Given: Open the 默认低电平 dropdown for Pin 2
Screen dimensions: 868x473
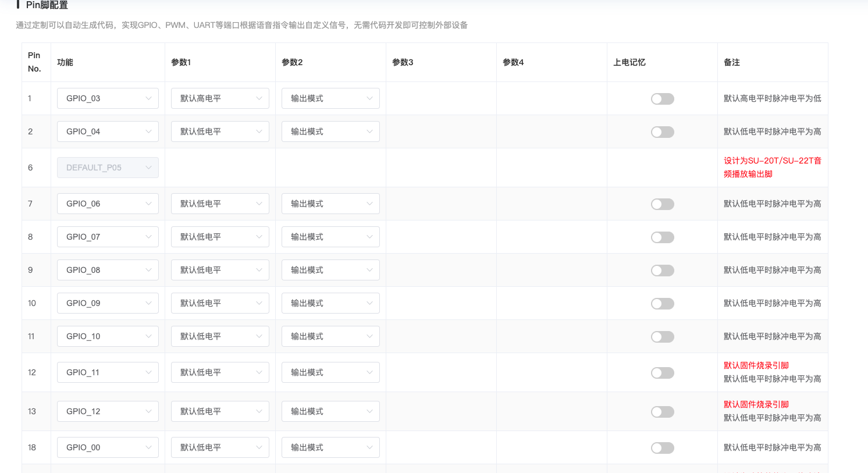Looking at the screenshot, I should pyautogui.click(x=220, y=131).
